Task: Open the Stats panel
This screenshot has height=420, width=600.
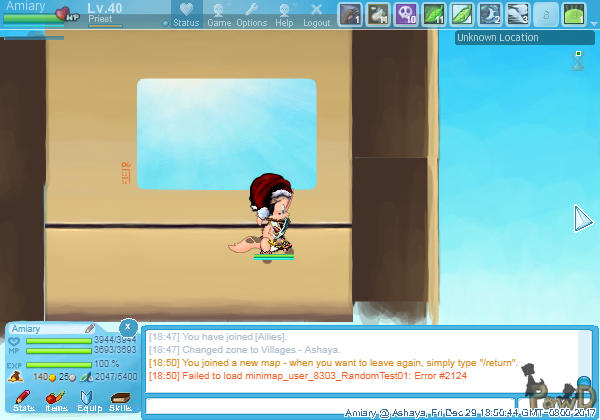Action: point(23,400)
